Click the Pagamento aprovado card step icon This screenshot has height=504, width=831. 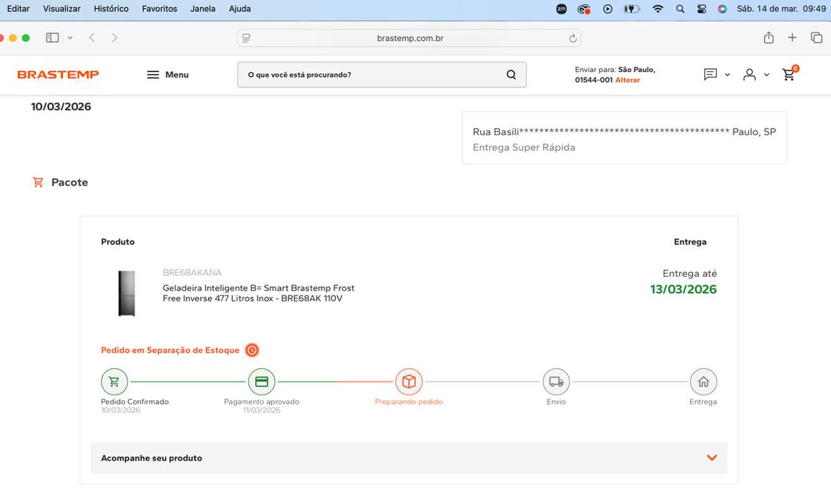point(262,381)
